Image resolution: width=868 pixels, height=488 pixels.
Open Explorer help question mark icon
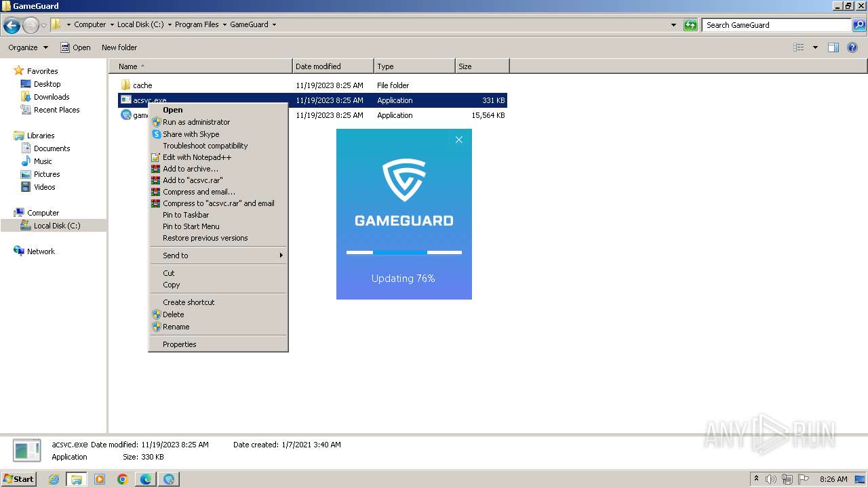click(x=852, y=47)
